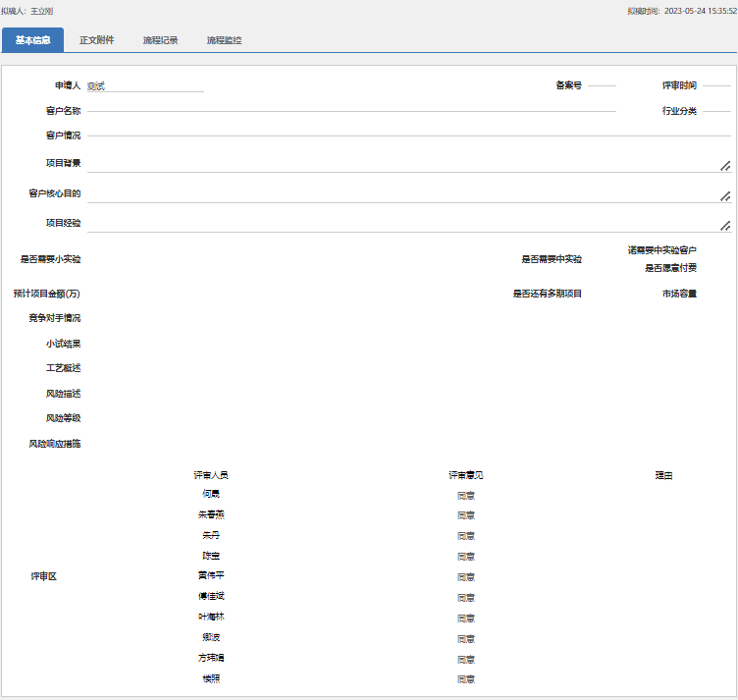738x700 pixels.
Task: Focus the 客户名称 input field
Action: click(x=351, y=111)
